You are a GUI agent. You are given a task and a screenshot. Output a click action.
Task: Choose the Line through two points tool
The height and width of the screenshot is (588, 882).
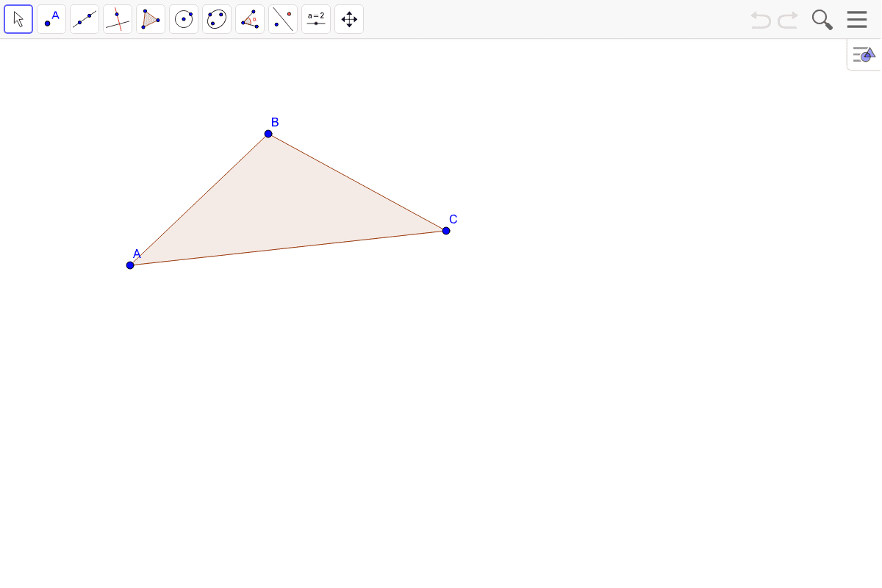pyautogui.click(x=85, y=19)
